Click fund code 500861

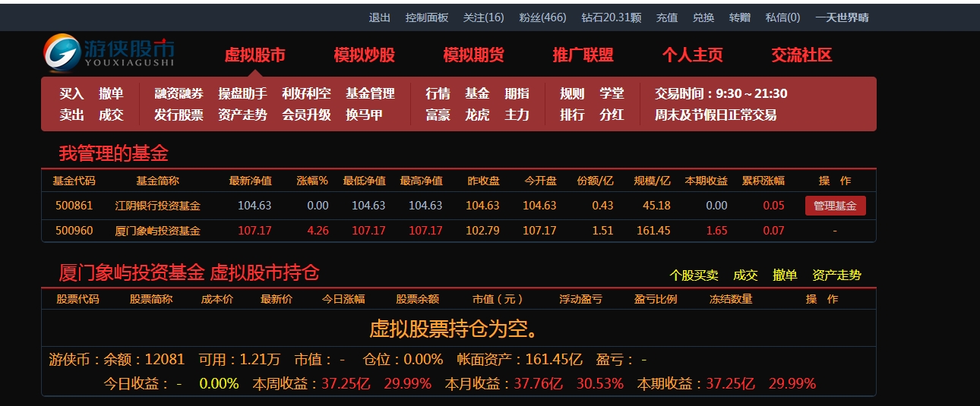(x=74, y=206)
